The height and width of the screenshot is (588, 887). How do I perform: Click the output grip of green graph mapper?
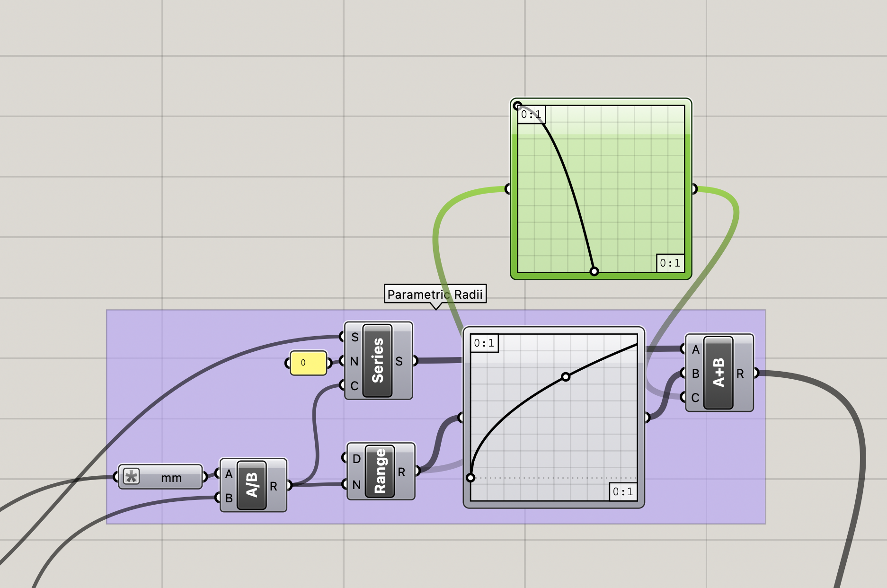694,189
